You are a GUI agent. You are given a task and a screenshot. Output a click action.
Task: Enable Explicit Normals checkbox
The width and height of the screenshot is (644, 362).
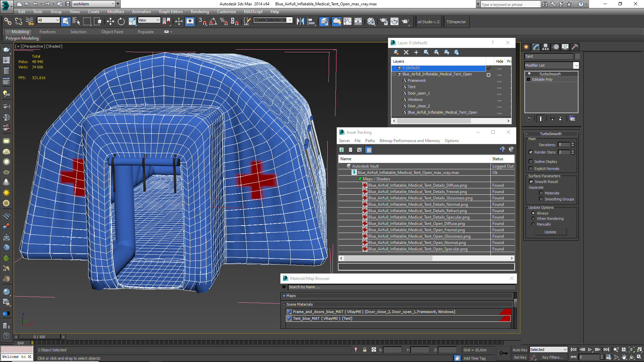coord(531,168)
